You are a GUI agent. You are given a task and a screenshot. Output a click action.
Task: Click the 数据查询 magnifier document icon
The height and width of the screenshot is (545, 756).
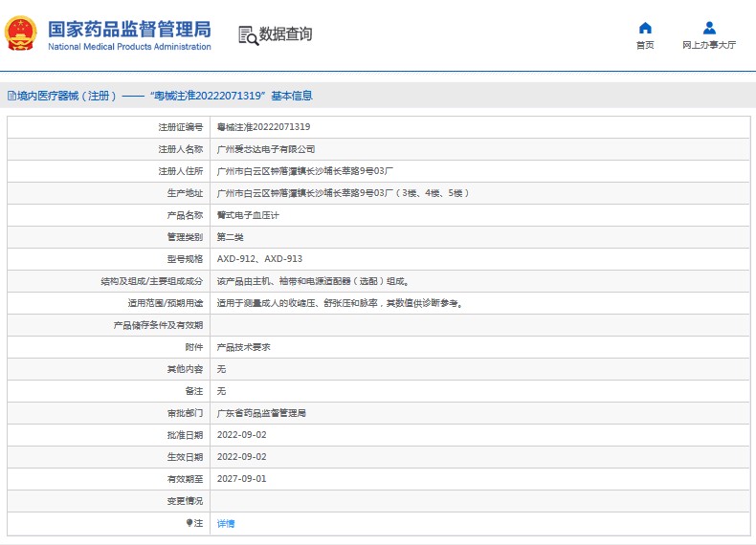(x=248, y=35)
